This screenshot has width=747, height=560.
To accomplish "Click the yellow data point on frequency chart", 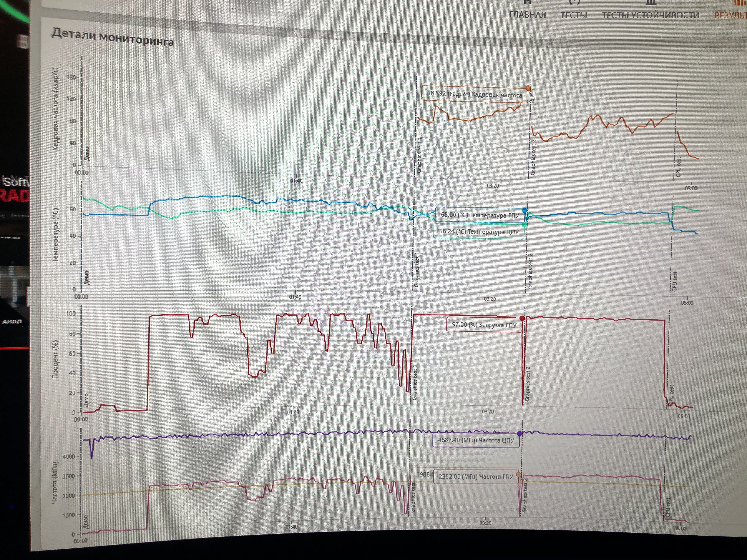I will (519, 475).
